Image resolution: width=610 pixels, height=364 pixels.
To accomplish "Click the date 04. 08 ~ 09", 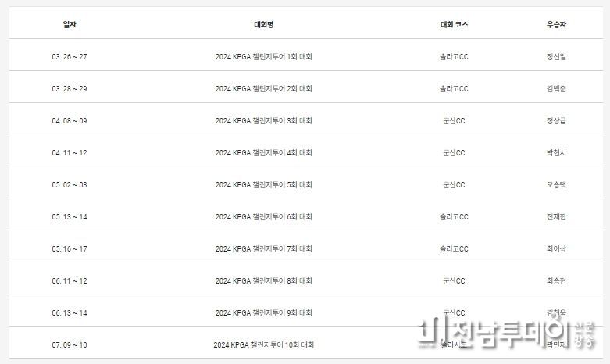I will click(x=70, y=121).
